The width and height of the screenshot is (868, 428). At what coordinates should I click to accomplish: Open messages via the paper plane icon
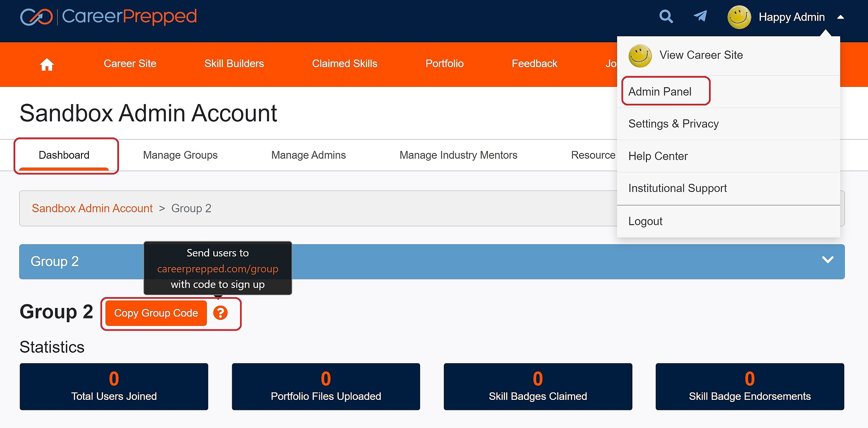tap(700, 16)
